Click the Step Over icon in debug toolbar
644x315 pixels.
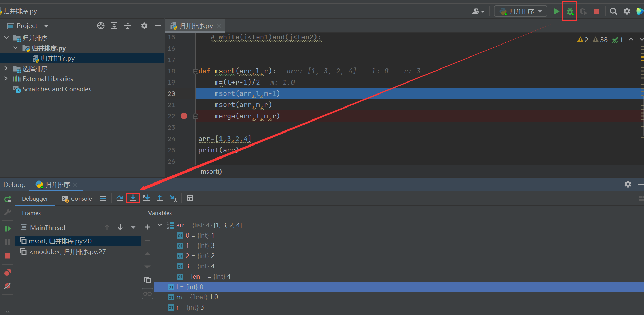119,198
